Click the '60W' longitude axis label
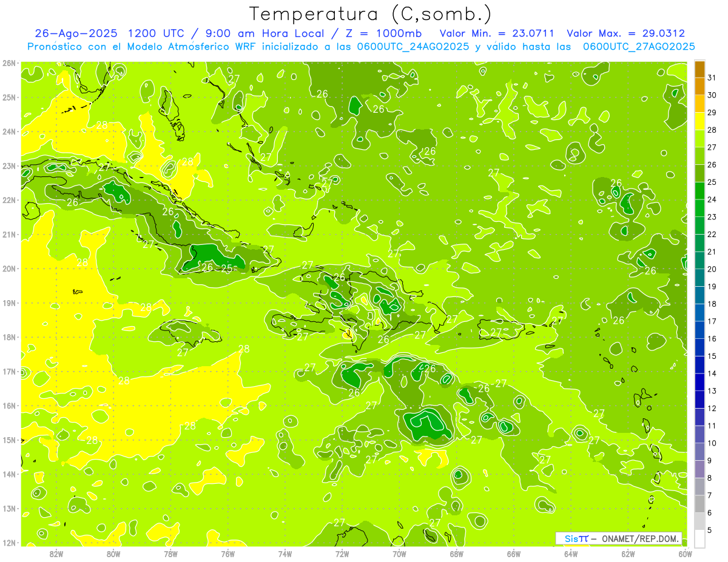 [686, 554]
